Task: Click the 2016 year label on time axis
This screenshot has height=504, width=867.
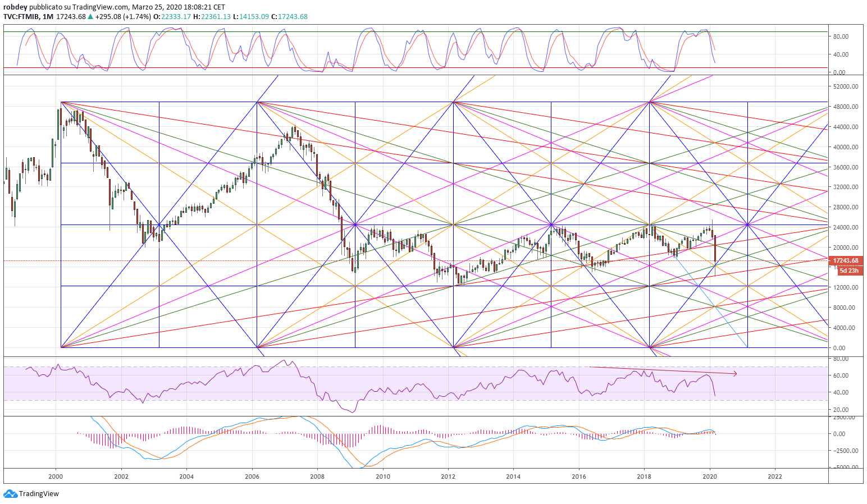Action: pyautogui.click(x=579, y=476)
